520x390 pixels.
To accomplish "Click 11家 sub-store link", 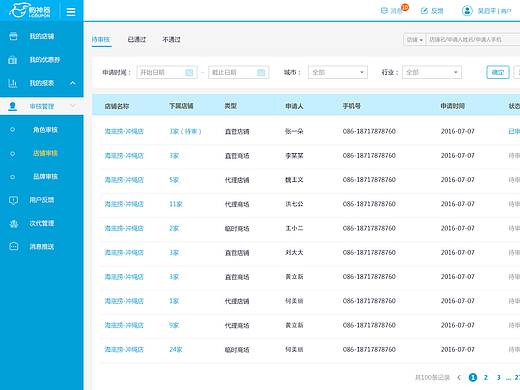I will [x=176, y=204].
